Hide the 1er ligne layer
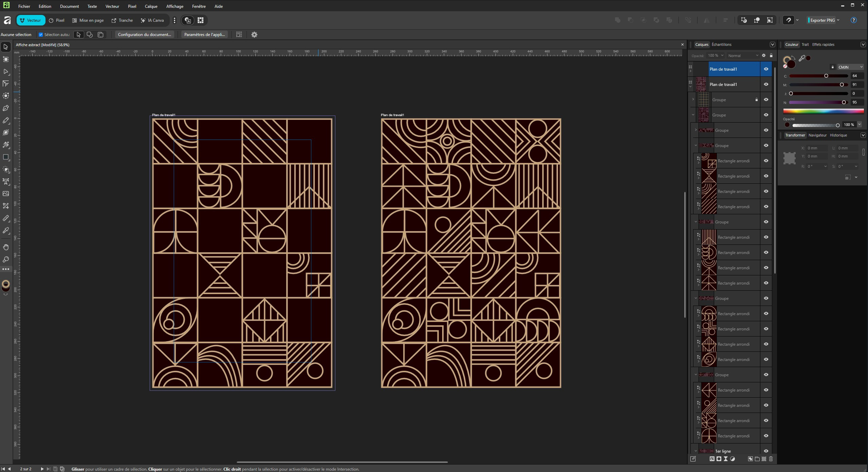 point(766,451)
